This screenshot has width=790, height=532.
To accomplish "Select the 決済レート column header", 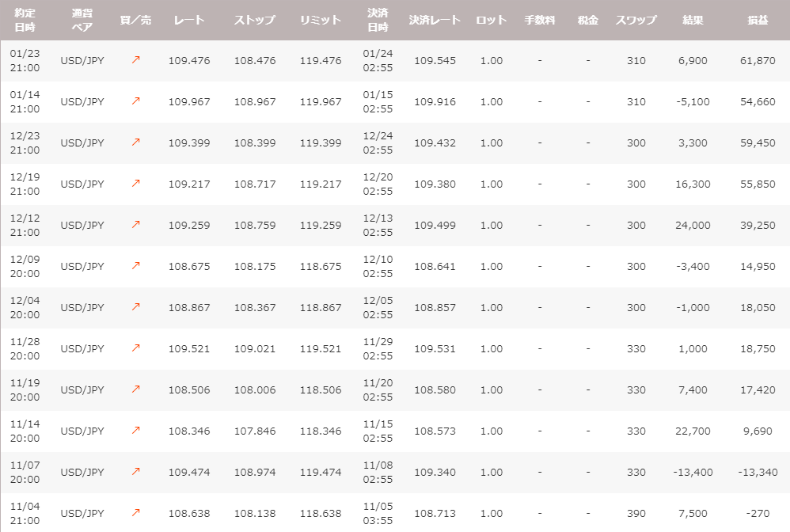I will 435,20.
